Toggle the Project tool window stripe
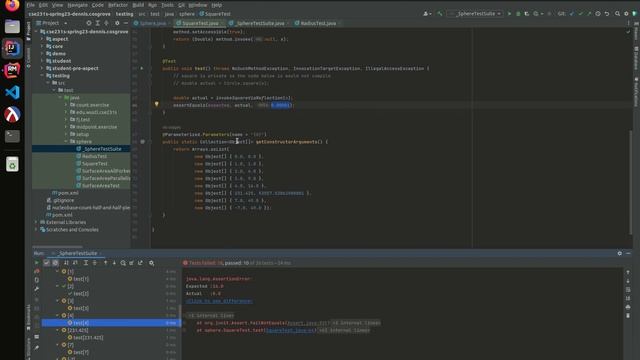 28,31
